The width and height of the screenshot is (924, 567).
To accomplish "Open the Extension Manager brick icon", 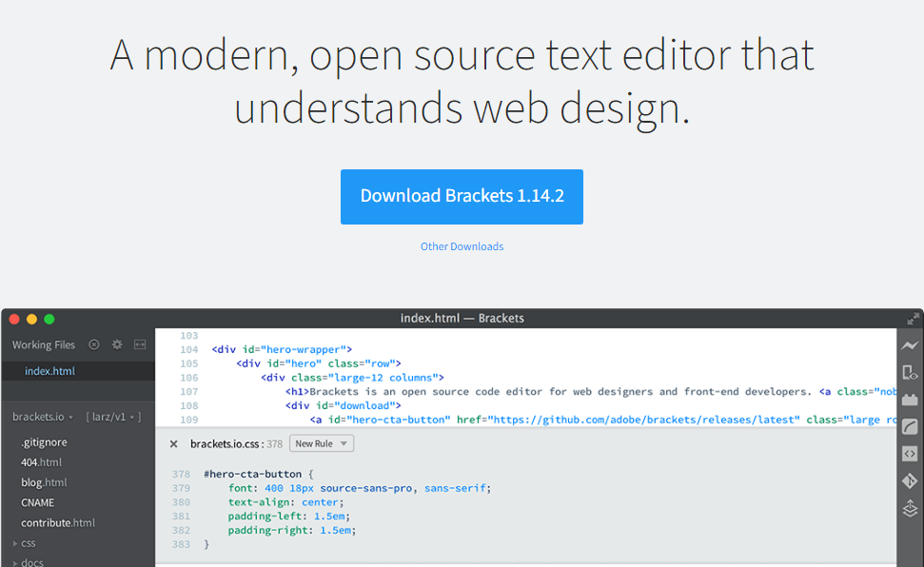I will coord(910,400).
